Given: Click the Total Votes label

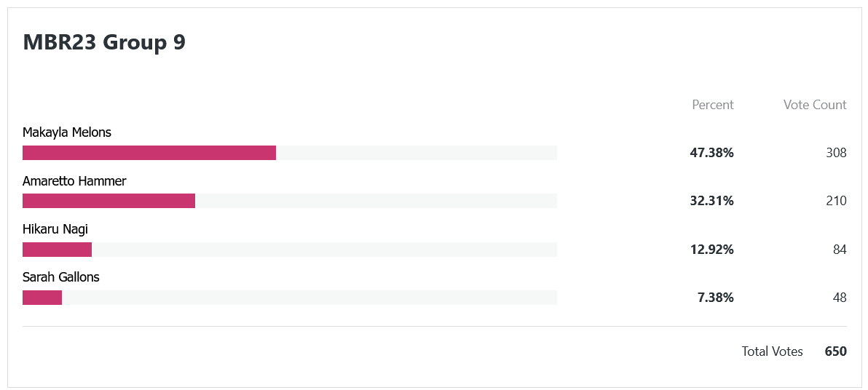Looking at the screenshot, I should pyautogui.click(x=772, y=351).
